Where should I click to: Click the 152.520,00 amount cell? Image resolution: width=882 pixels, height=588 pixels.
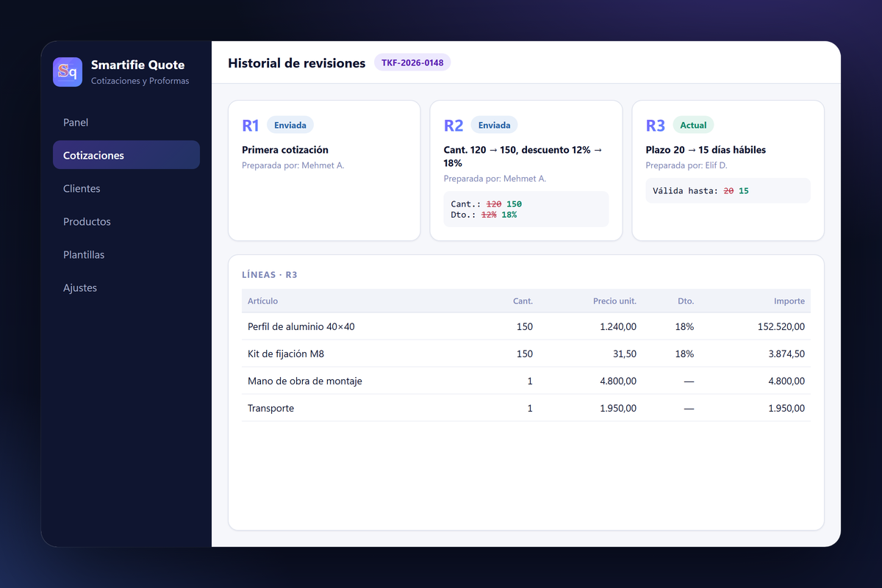coord(781,326)
